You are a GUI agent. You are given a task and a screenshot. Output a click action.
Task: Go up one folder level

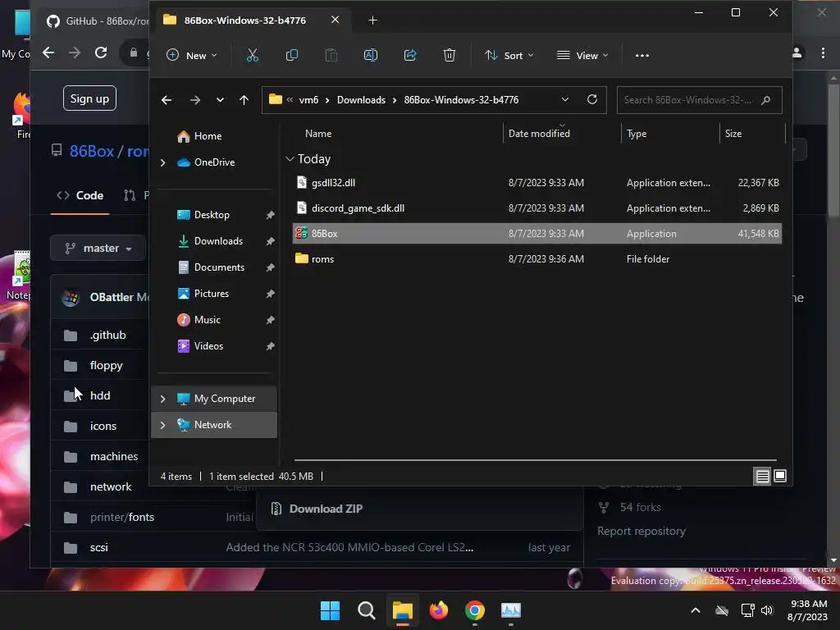(x=244, y=100)
